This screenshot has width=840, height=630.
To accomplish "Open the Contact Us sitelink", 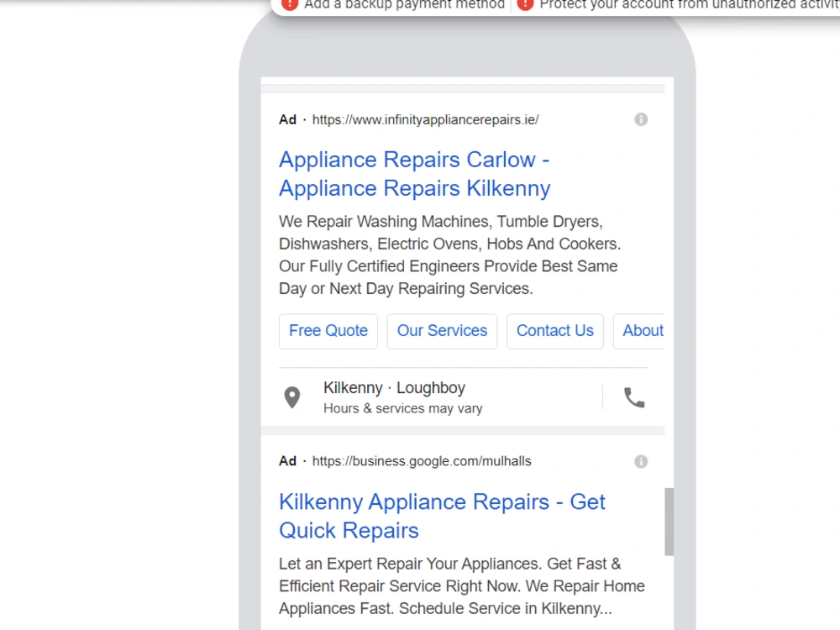I will pyautogui.click(x=555, y=331).
